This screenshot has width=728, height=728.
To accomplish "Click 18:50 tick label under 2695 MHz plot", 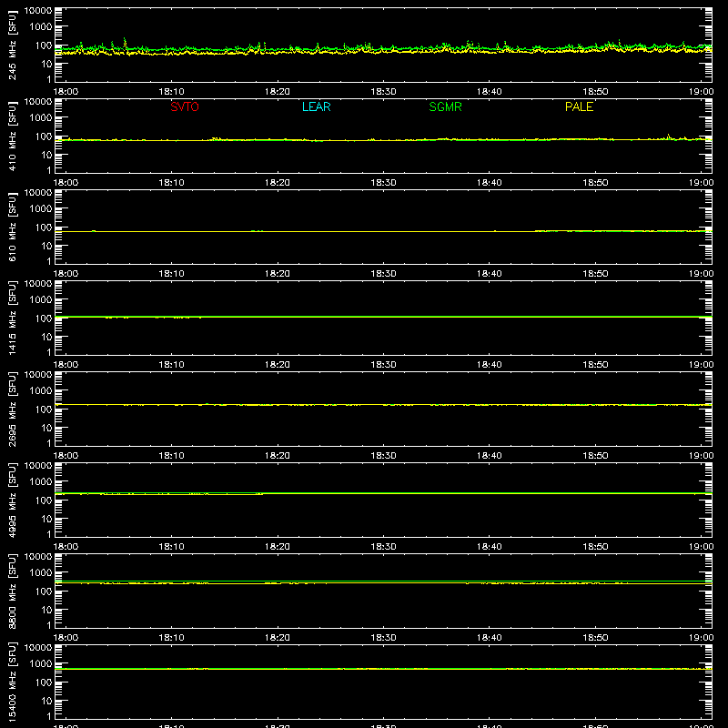I will [595, 456].
